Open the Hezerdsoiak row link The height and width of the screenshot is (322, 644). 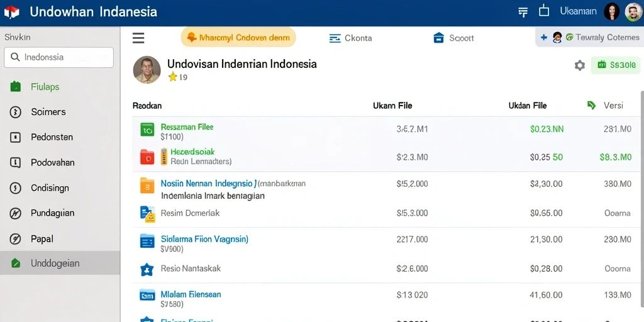click(x=192, y=152)
